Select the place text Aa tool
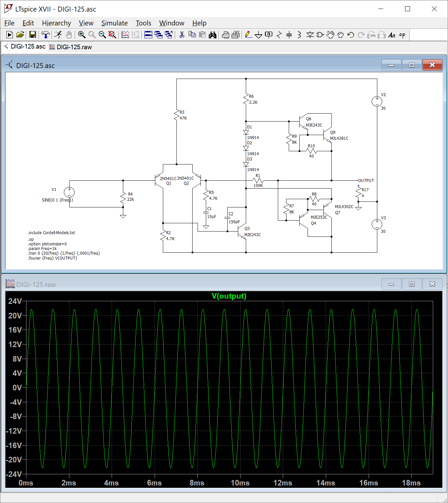This screenshot has width=448, height=503. click(x=392, y=35)
